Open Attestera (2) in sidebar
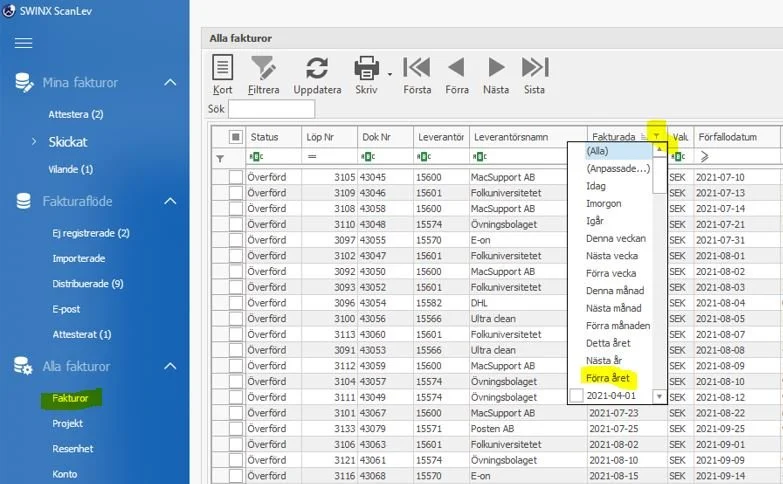783x484 pixels. pyautogui.click(x=75, y=114)
